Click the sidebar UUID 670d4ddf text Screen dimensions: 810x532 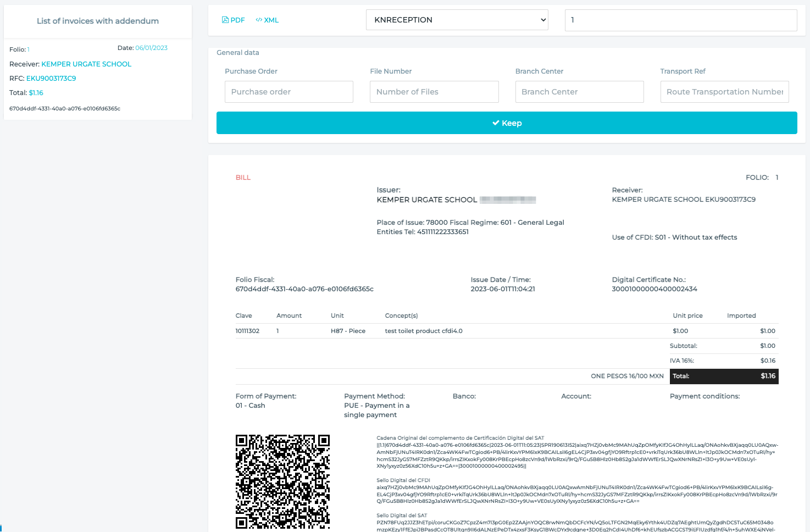[x=65, y=109]
